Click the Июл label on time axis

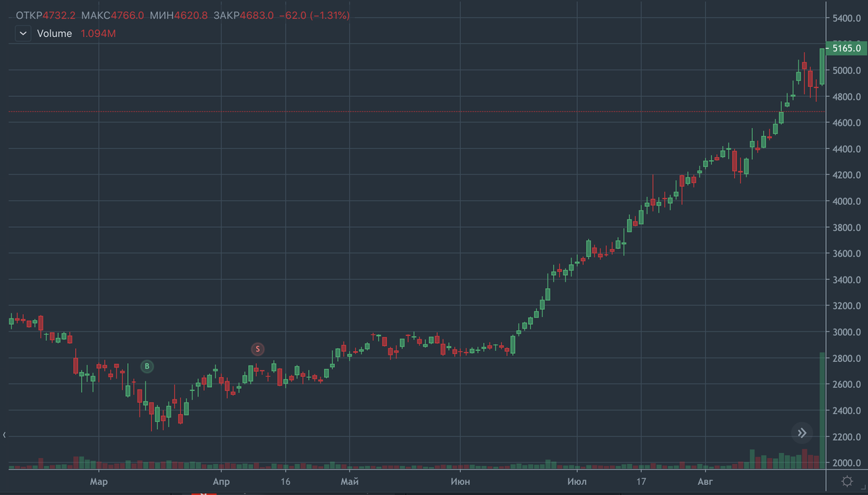577,481
